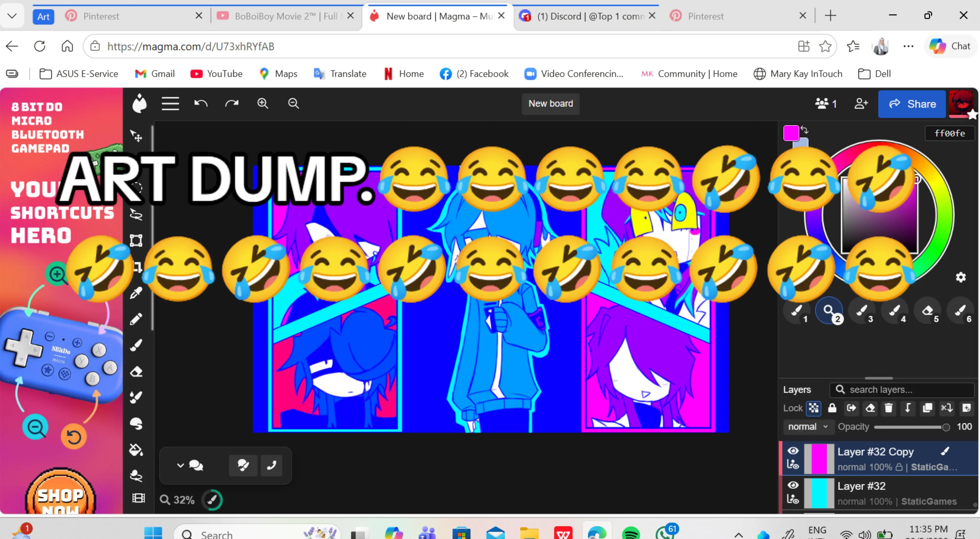Screen dimensions: 980x539
Task: Toggle the layer lock padlock
Action: coord(832,408)
